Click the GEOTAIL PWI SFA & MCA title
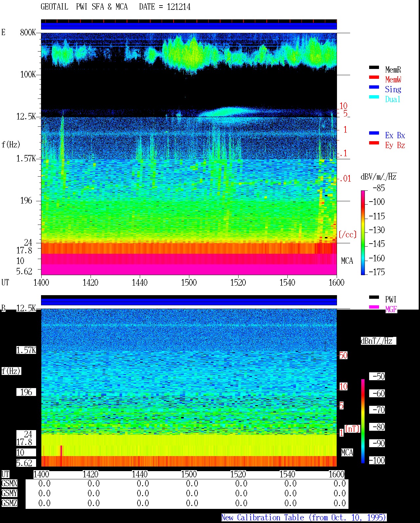 point(84,7)
